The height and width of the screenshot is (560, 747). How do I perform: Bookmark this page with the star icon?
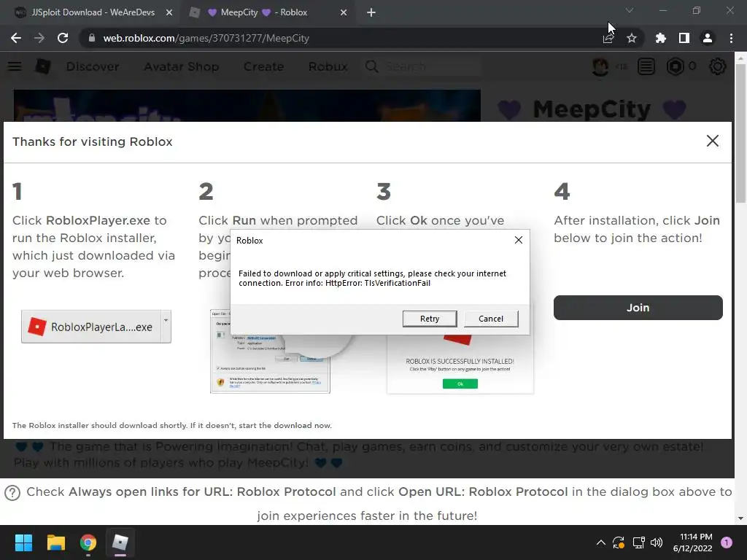pyautogui.click(x=632, y=38)
